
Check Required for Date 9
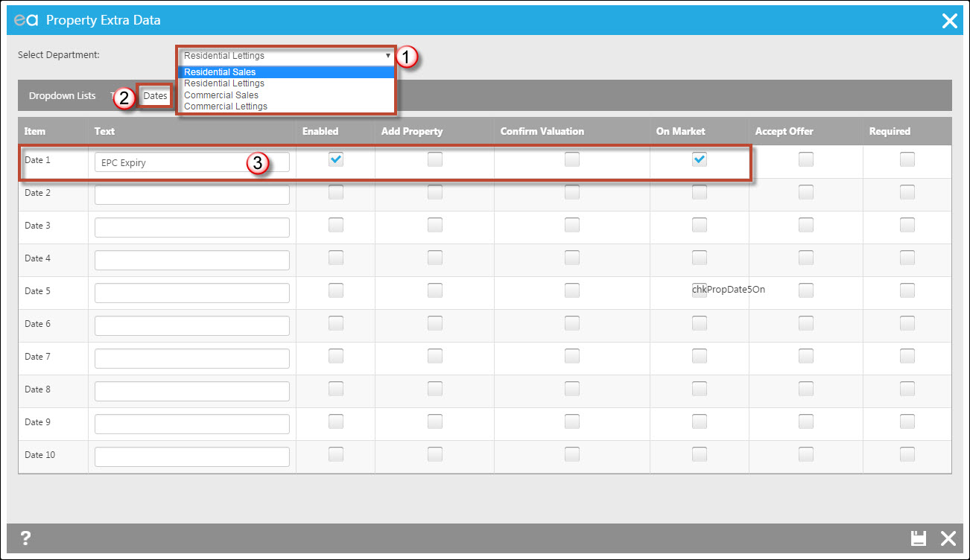click(x=907, y=421)
